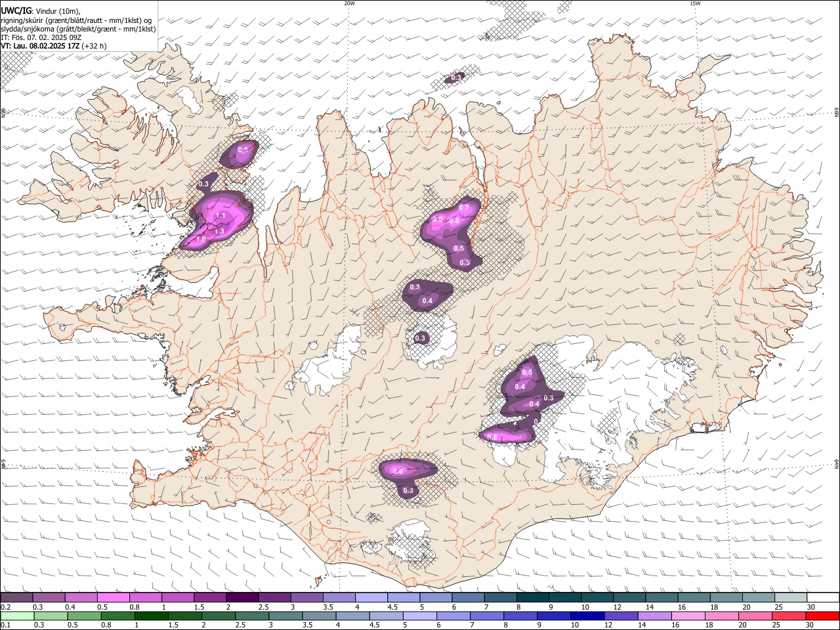The width and height of the screenshot is (840, 630).
Task: Click the '0.7' value in the northern snow cell
Action: coord(464,207)
